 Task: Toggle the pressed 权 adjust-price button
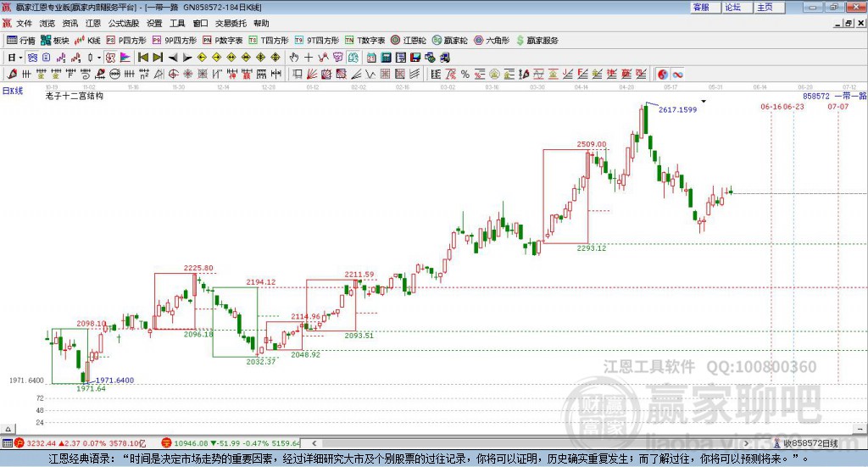point(110,58)
